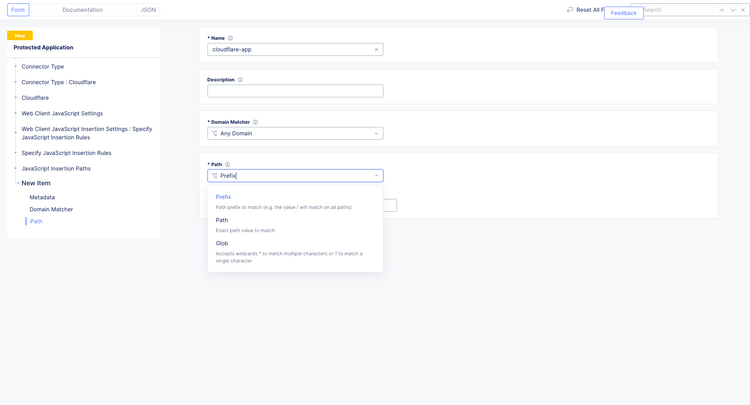Click the info icon beside Name label
This screenshot has height=405, width=750.
(230, 38)
